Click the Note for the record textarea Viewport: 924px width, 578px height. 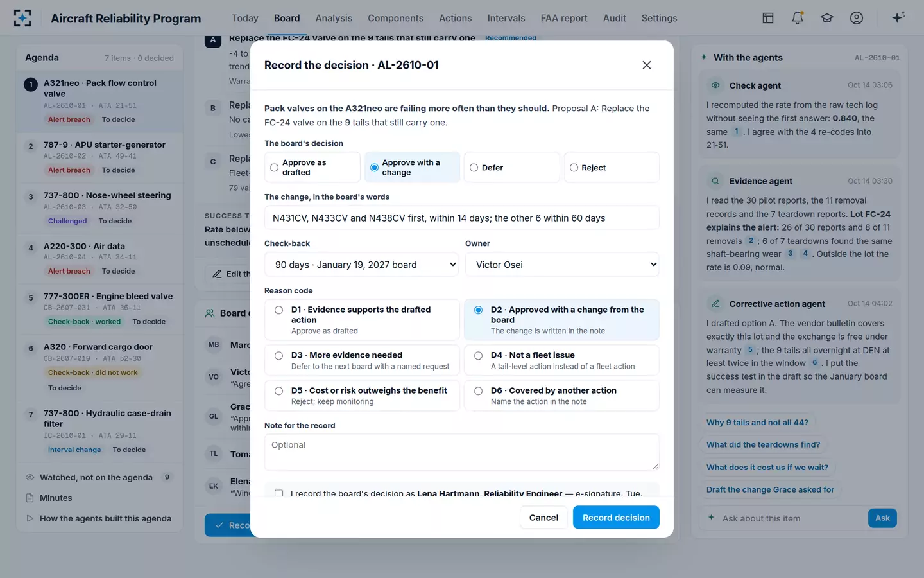pyautogui.click(x=462, y=452)
